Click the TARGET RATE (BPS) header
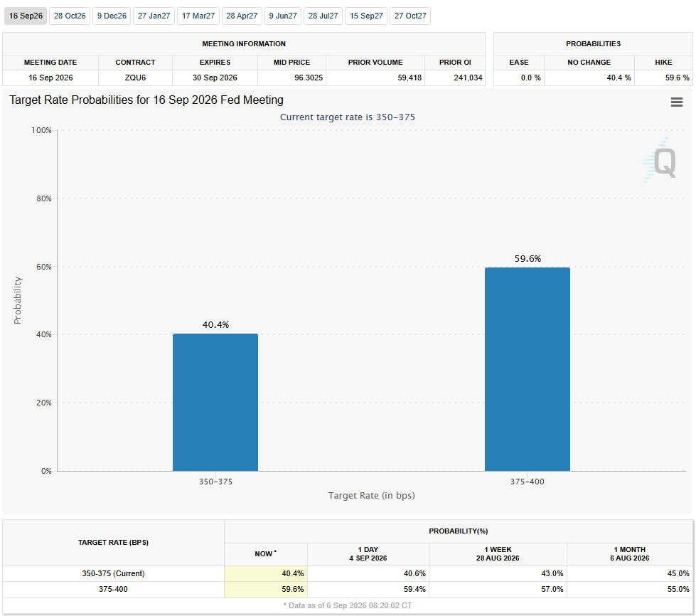696x616 pixels. 113,542
